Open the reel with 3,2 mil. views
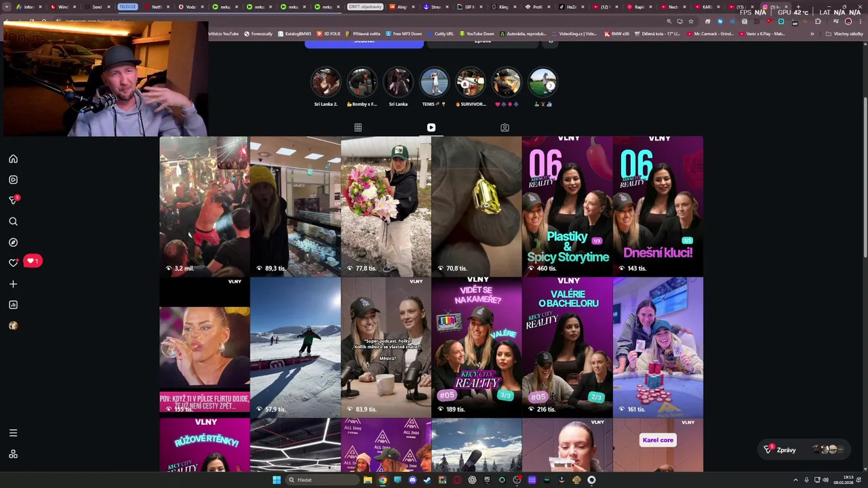 pyautogui.click(x=204, y=206)
